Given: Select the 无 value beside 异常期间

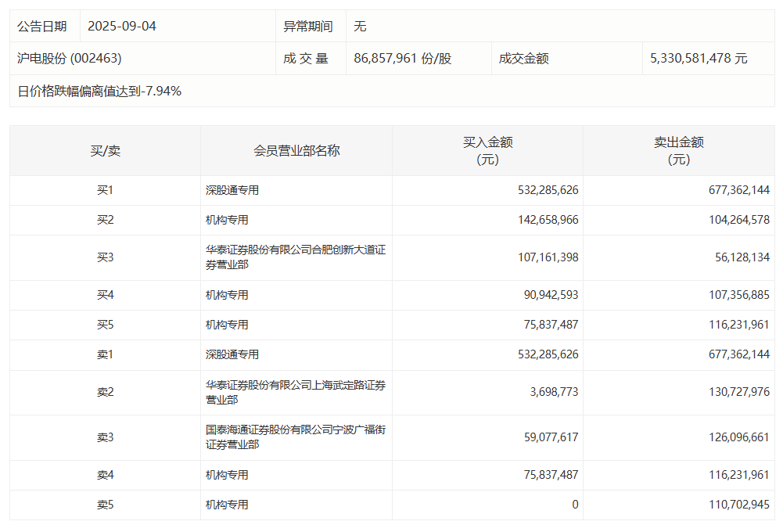Looking at the screenshot, I should (360, 26).
